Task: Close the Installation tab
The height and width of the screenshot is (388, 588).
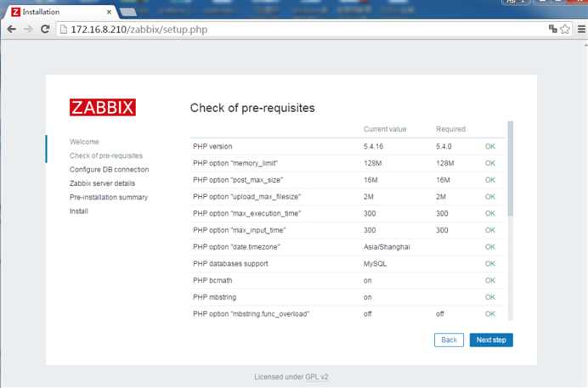Action: (109, 12)
